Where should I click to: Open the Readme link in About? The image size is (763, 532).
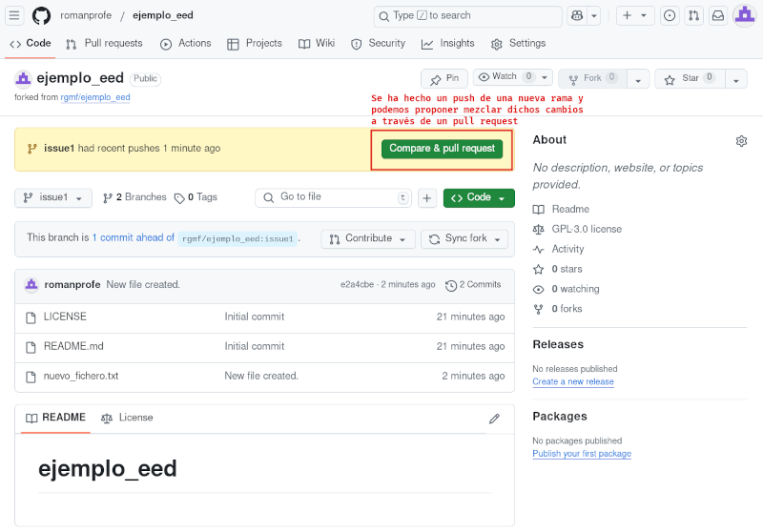click(561, 209)
